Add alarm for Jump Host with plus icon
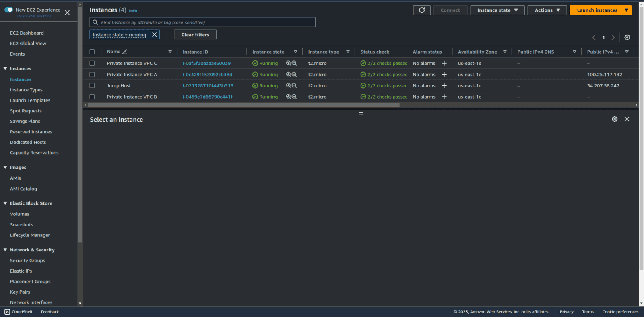Screen dimensions: 644x317 (444, 86)
